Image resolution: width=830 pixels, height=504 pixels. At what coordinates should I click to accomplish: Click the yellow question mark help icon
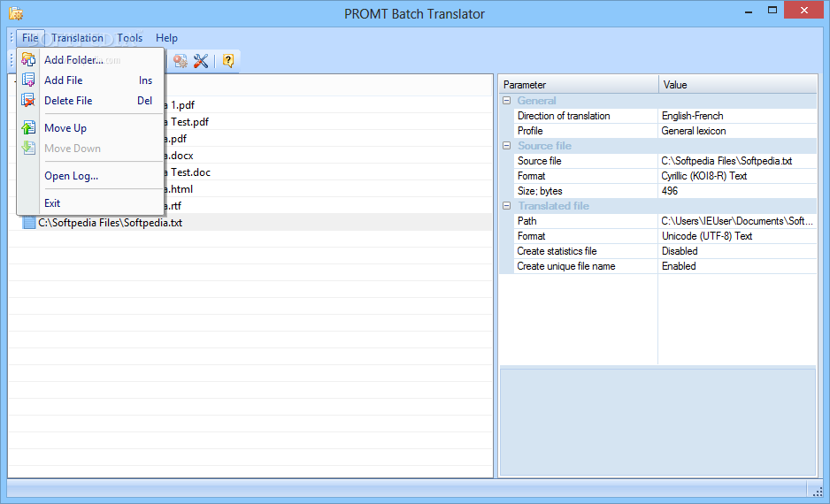pos(228,61)
